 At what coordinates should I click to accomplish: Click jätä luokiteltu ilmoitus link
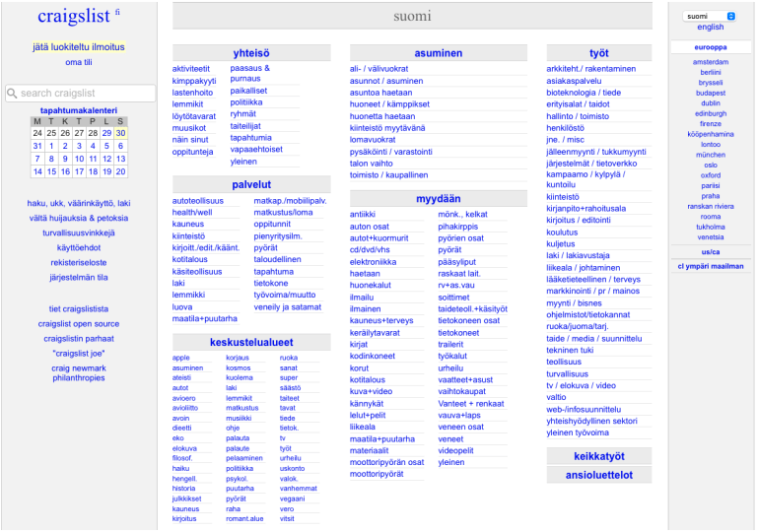(79, 47)
